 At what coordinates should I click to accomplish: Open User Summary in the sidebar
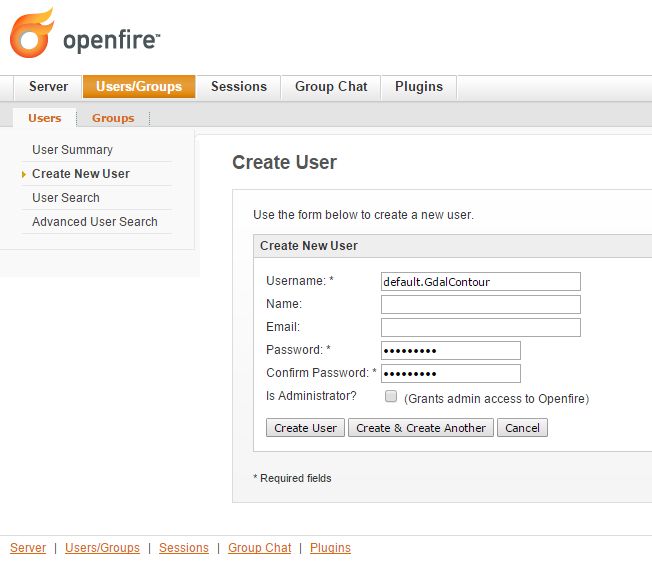coord(72,150)
